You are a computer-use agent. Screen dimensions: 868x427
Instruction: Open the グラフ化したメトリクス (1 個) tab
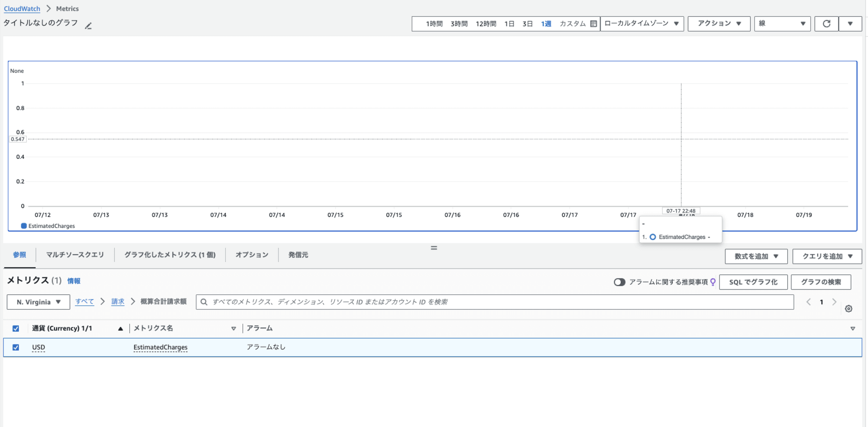170,255
